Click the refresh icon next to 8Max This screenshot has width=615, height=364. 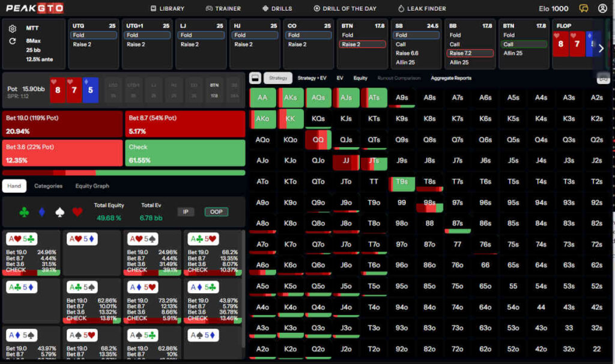(13, 41)
